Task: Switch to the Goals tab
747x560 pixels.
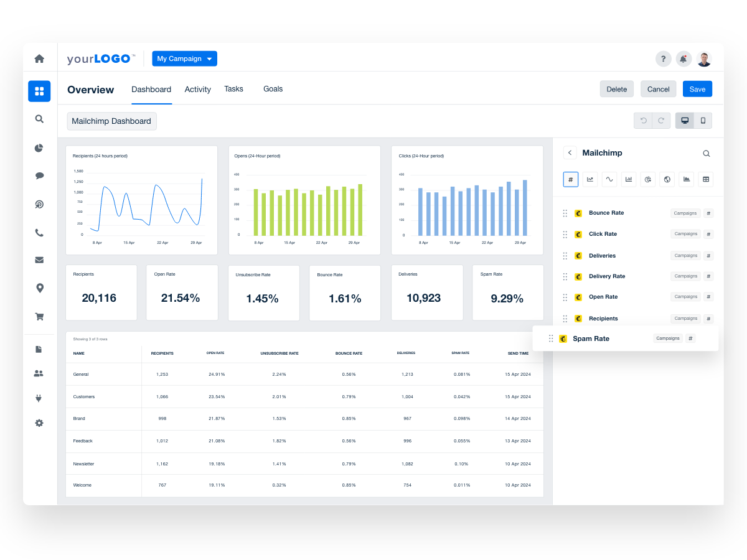Action: (273, 89)
